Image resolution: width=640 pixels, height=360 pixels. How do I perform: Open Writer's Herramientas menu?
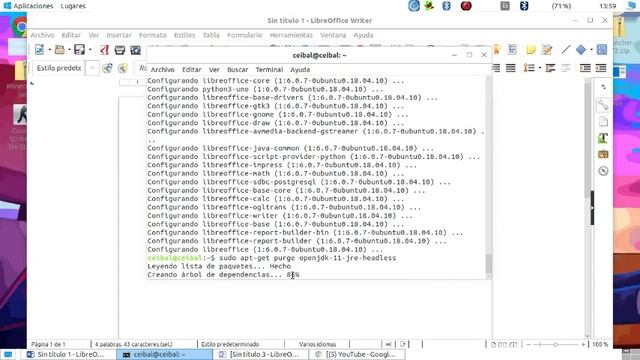291,35
